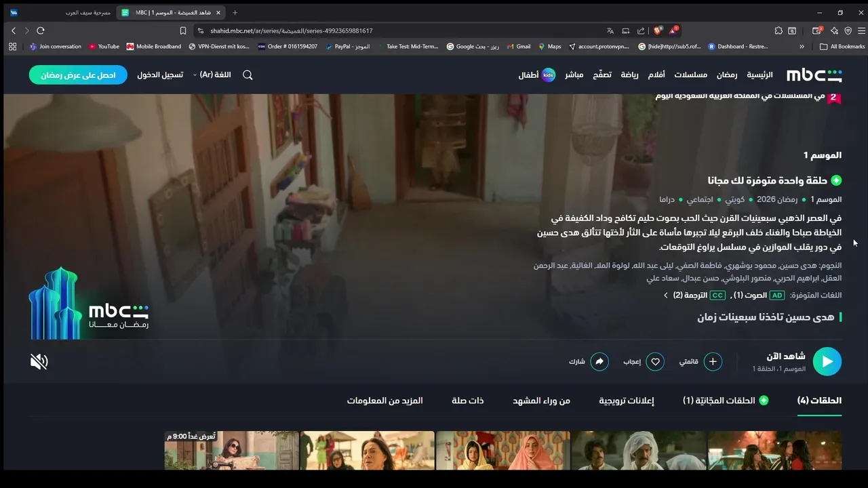Go back with the browser back arrow
The image size is (868, 488).
[x=14, y=30]
